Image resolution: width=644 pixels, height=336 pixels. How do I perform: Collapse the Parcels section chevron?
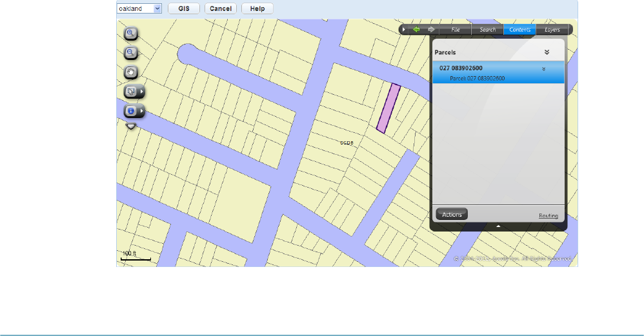tap(547, 52)
